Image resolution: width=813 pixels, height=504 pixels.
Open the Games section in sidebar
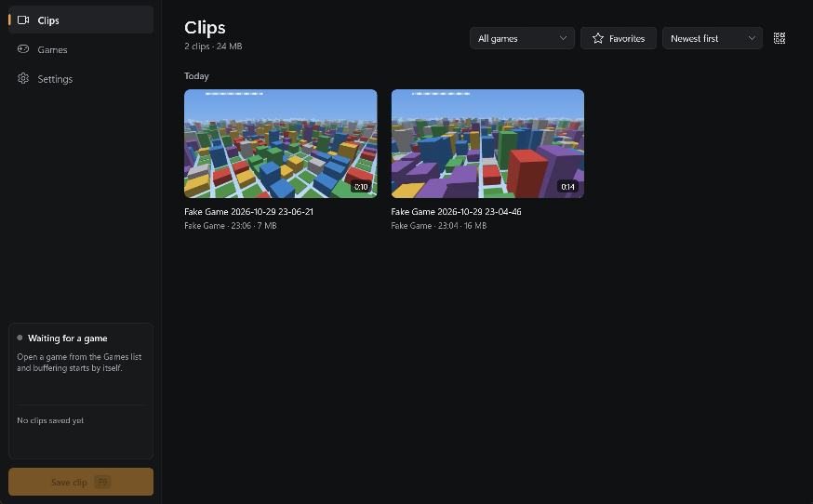pos(81,49)
